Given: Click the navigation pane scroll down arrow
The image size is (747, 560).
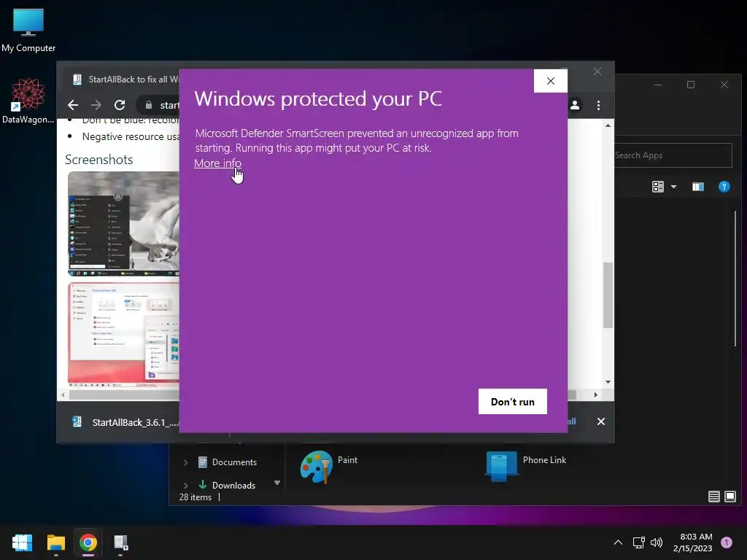Looking at the screenshot, I should click(276, 483).
